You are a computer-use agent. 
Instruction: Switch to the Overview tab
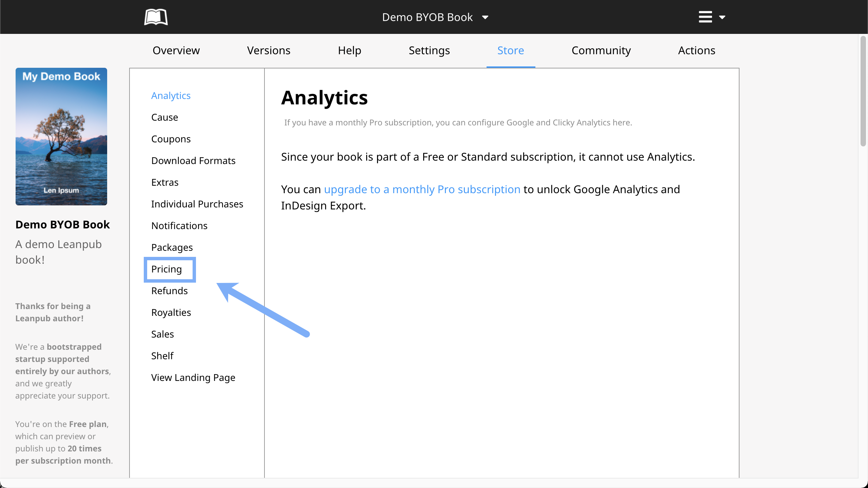[x=176, y=50]
